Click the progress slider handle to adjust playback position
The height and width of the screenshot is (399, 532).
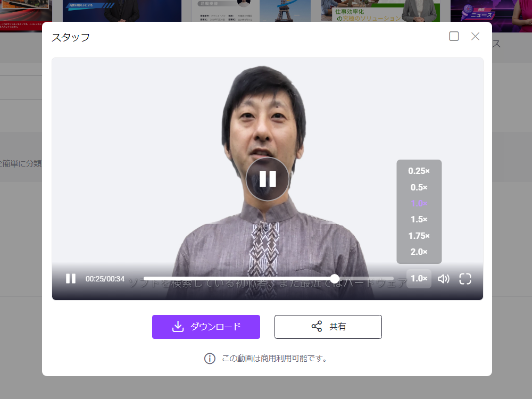tap(335, 278)
